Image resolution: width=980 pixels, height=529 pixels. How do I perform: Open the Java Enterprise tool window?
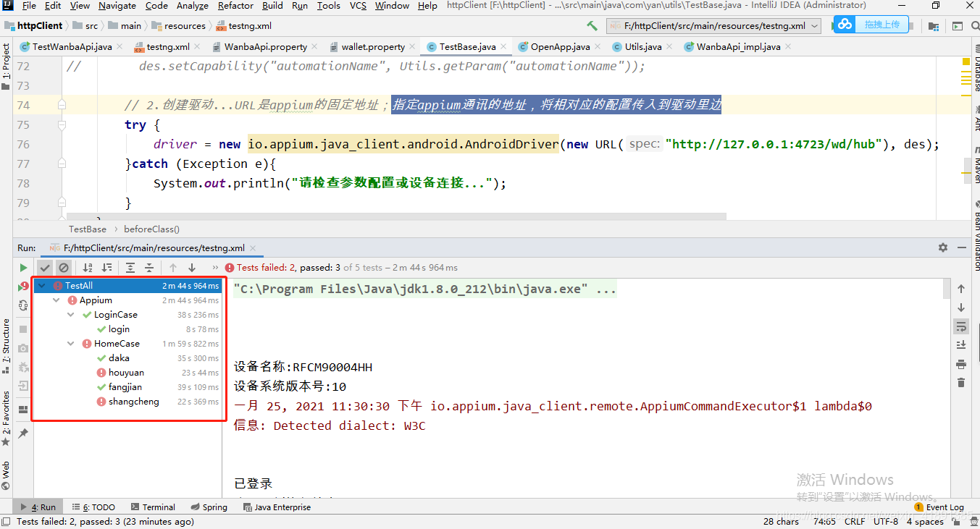[x=277, y=507]
